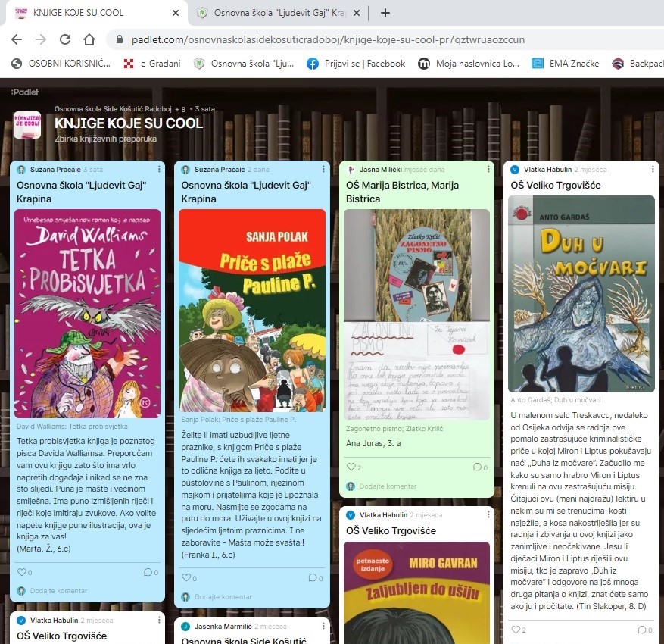The width and height of the screenshot is (664, 644).
Task: Add a comment under the Zagonetno pismo post
Action: [388, 486]
